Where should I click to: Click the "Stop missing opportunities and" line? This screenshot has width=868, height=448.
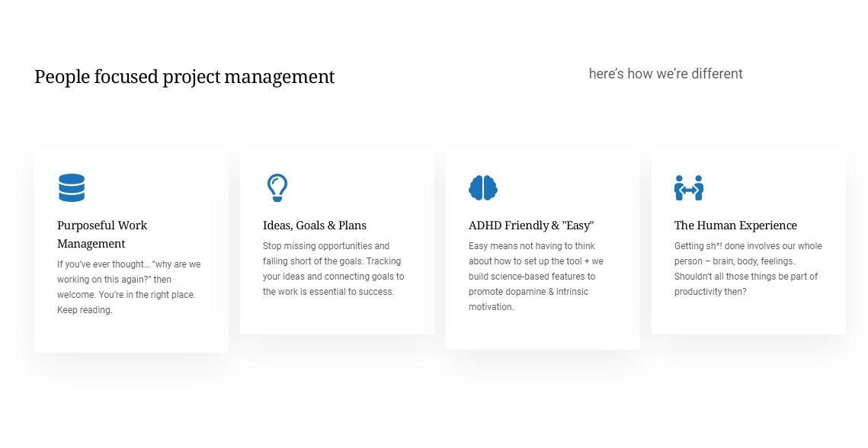point(326,246)
